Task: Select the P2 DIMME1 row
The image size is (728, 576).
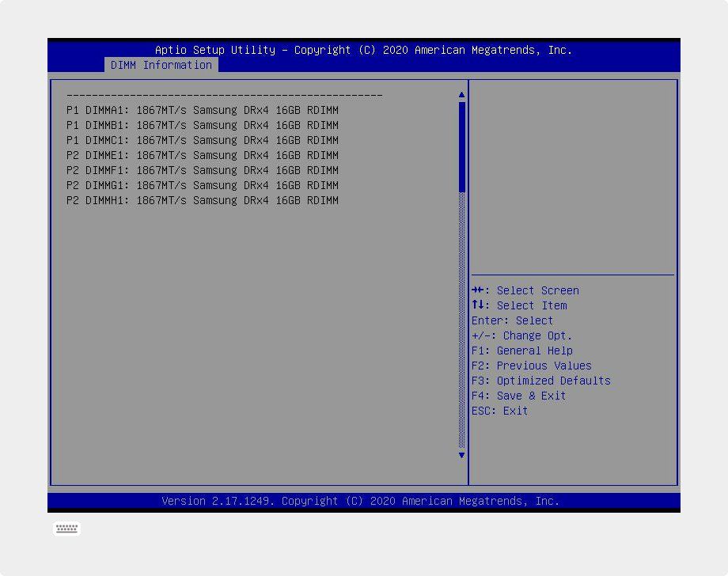Action: [x=203, y=156]
